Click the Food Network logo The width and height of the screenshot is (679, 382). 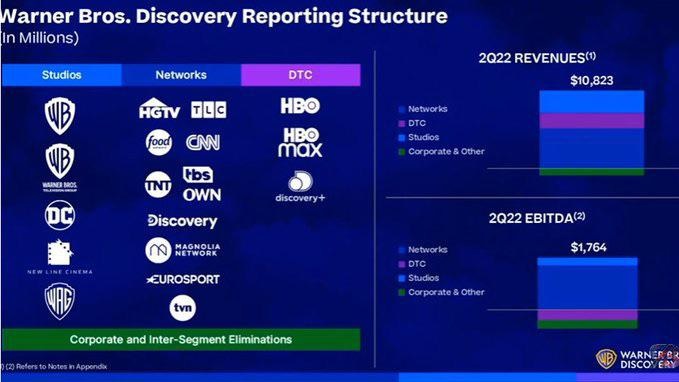[158, 142]
